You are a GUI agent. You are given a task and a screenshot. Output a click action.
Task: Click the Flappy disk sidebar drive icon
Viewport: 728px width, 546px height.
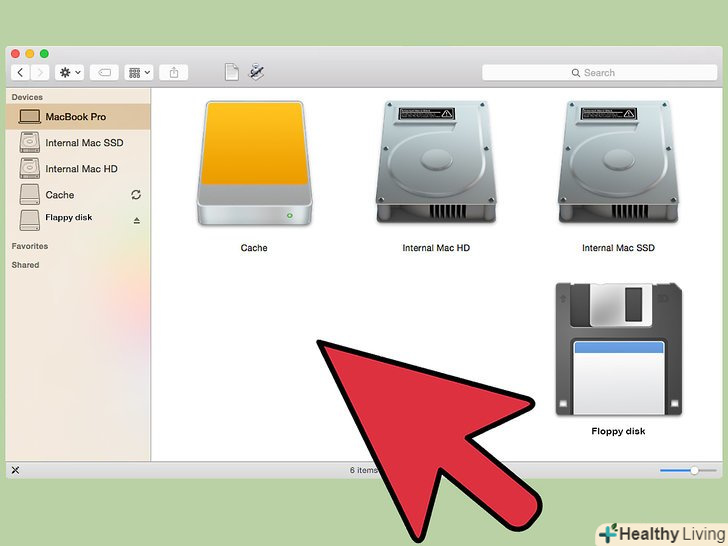(x=30, y=220)
